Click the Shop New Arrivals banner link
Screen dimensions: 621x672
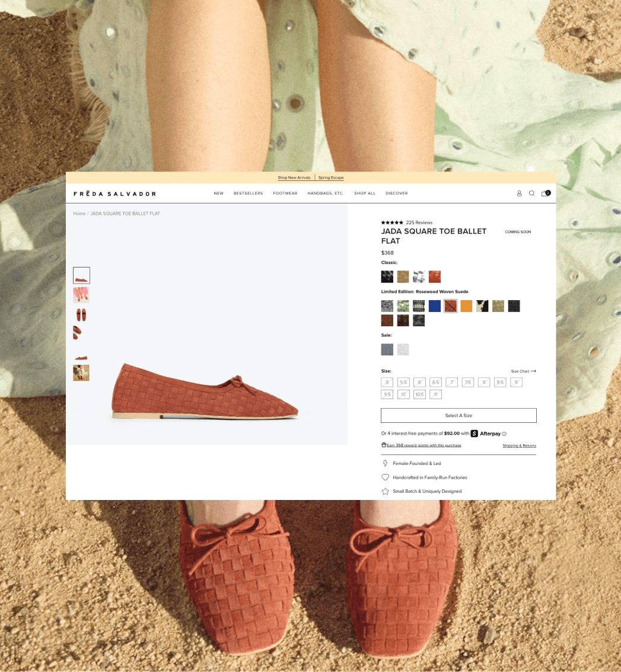pos(294,177)
